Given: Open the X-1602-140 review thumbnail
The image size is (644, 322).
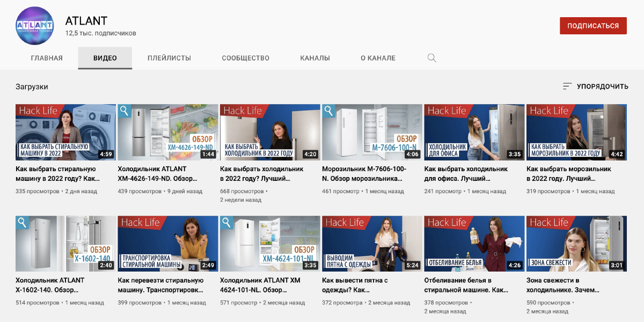Looking at the screenshot, I should tap(65, 244).
